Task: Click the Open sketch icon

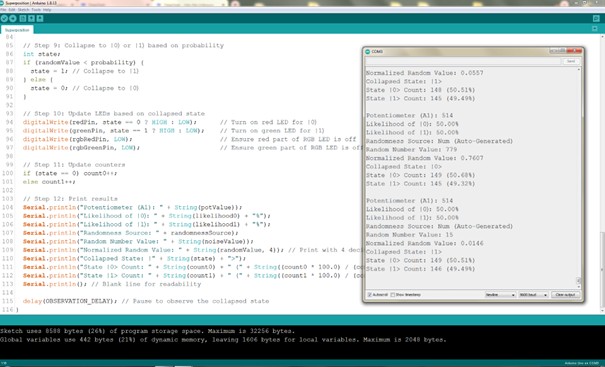Action: (x=31, y=18)
